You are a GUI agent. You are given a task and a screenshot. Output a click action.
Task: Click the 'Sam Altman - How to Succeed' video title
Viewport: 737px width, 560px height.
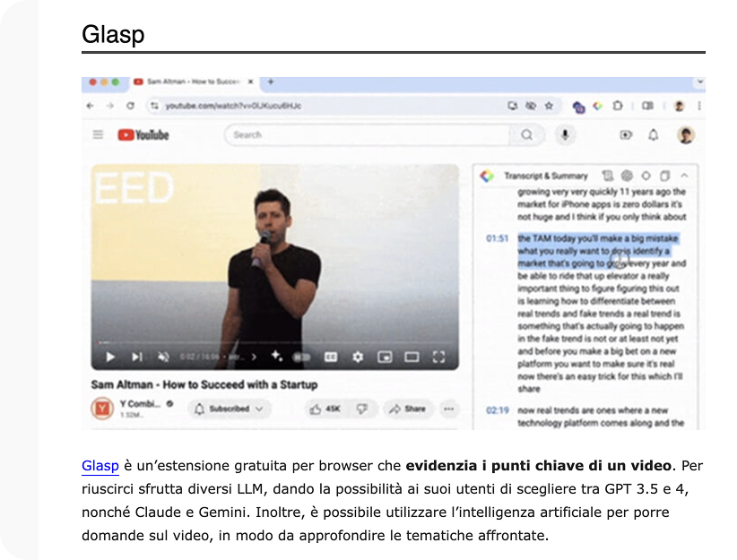(204, 384)
